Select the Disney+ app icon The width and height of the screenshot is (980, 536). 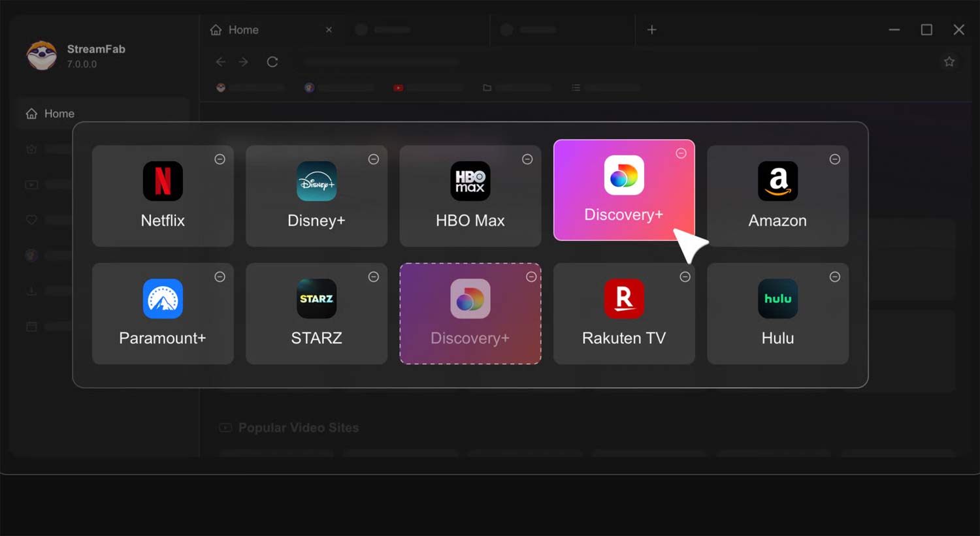(316, 181)
